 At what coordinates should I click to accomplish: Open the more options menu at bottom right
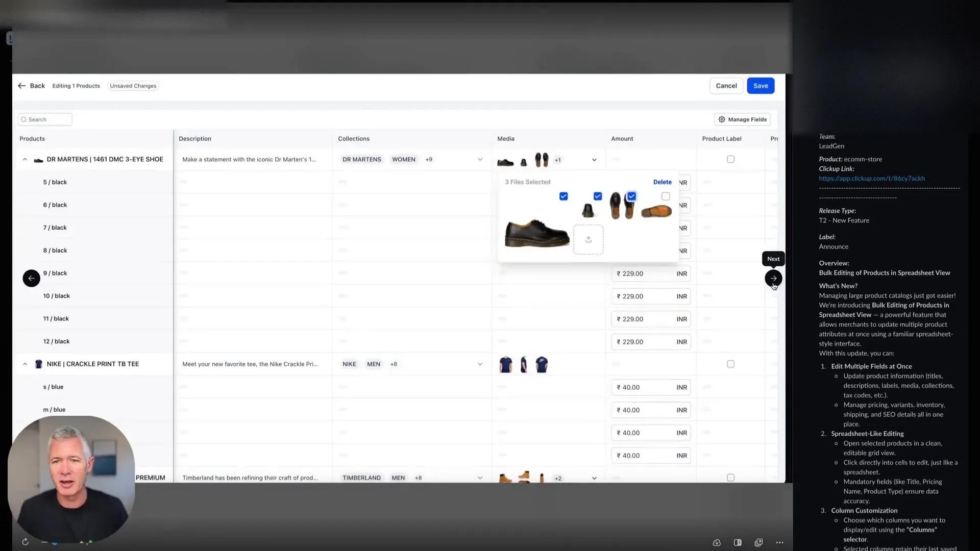pos(779,542)
